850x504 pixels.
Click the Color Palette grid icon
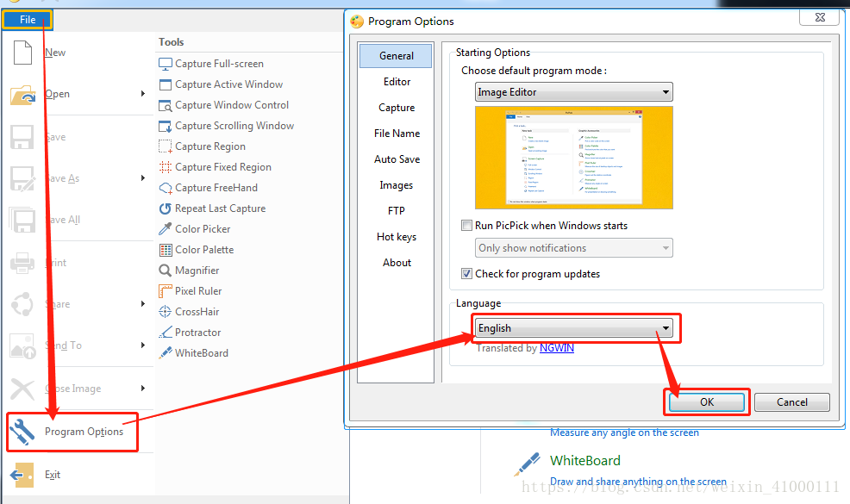[x=166, y=250]
